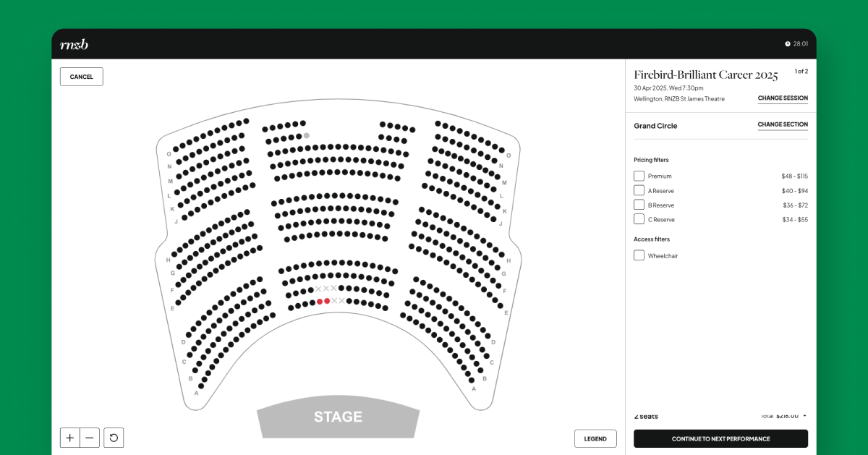Image resolution: width=868 pixels, height=455 pixels.
Task: Deselect the left red selected seat
Action: click(x=320, y=302)
